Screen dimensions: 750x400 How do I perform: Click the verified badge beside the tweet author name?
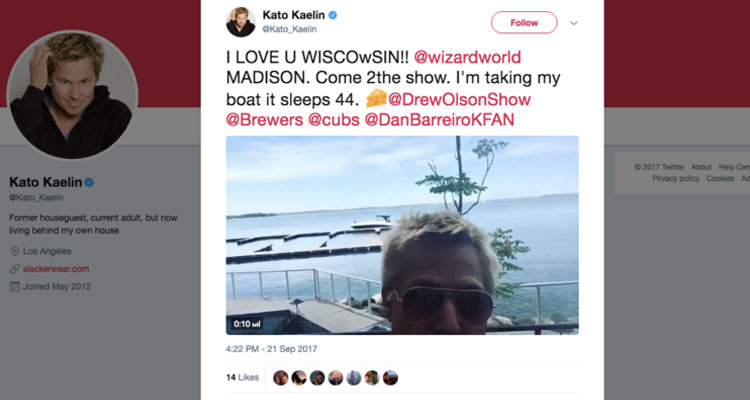332,15
